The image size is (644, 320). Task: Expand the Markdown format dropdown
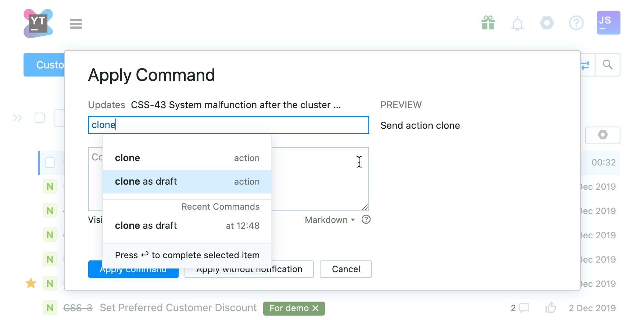(x=330, y=220)
